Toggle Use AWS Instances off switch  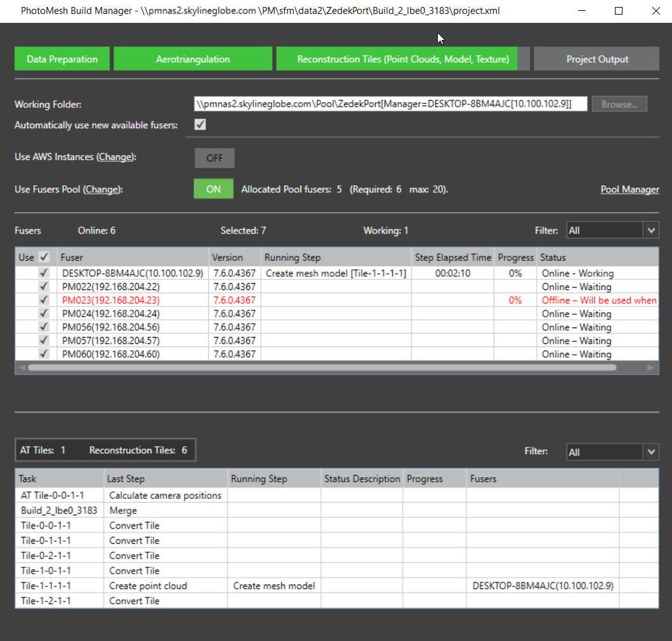click(214, 157)
